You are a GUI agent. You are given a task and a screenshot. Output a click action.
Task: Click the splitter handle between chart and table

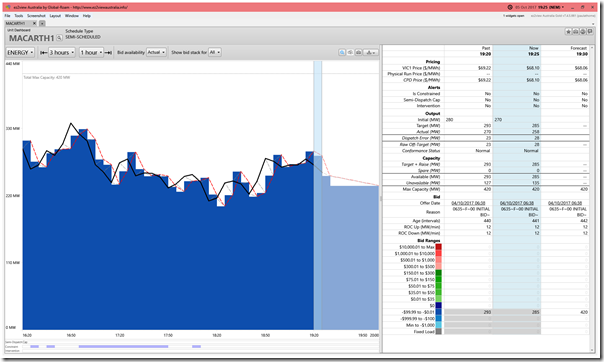click(381, 198)
